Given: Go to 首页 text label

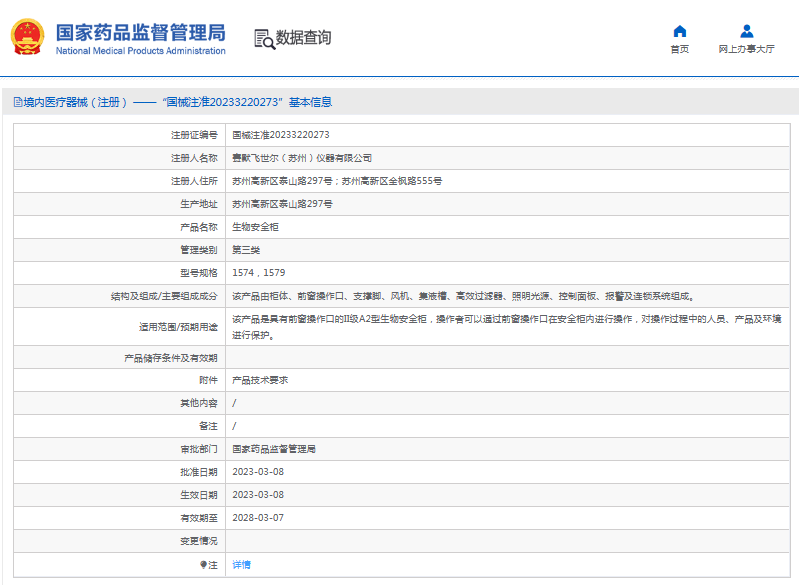Looking at the screenshot, I should [x=679, y=49].
